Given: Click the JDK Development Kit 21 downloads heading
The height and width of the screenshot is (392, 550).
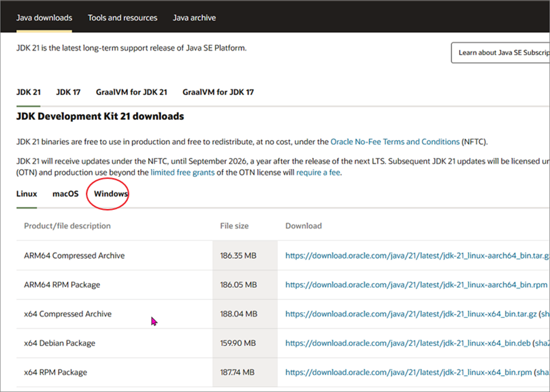Looking at the screenshot, I should 100,117.
